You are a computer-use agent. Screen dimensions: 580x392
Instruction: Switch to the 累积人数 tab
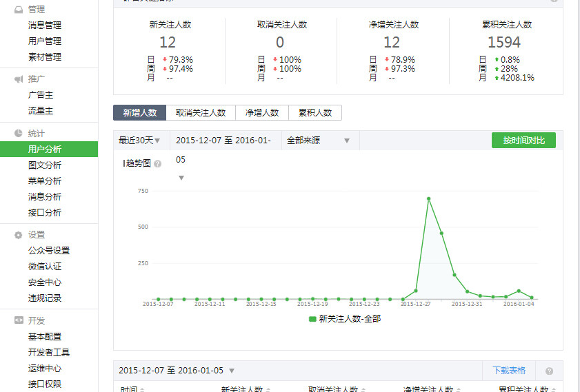tap(315, 113)
